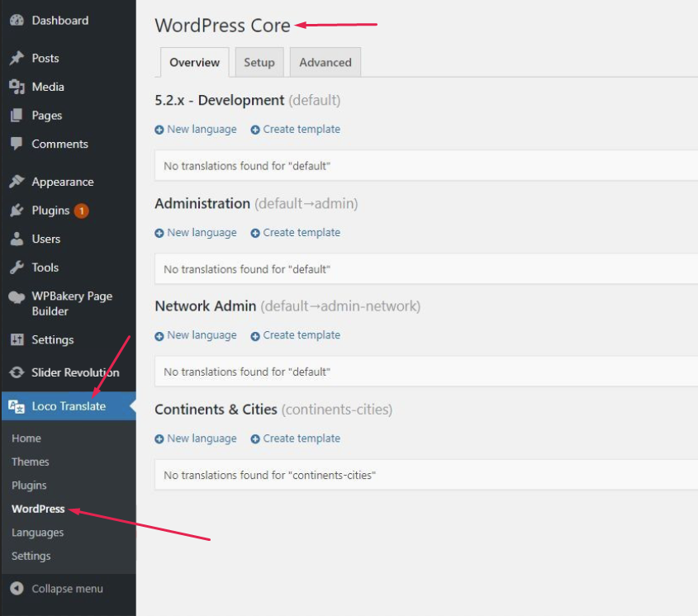Click the Loco Translate language icon
698x616 pixels.
coord(17,406)
